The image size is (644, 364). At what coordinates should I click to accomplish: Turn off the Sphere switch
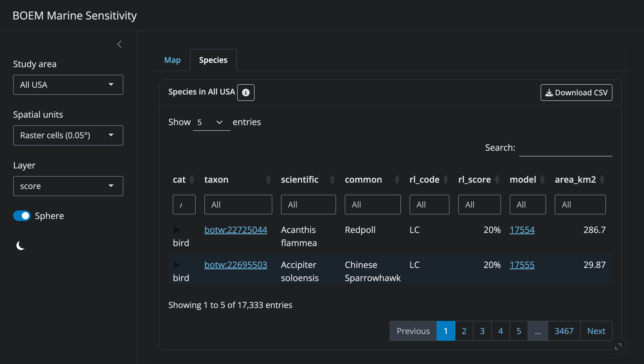click(x=22, y=215)
